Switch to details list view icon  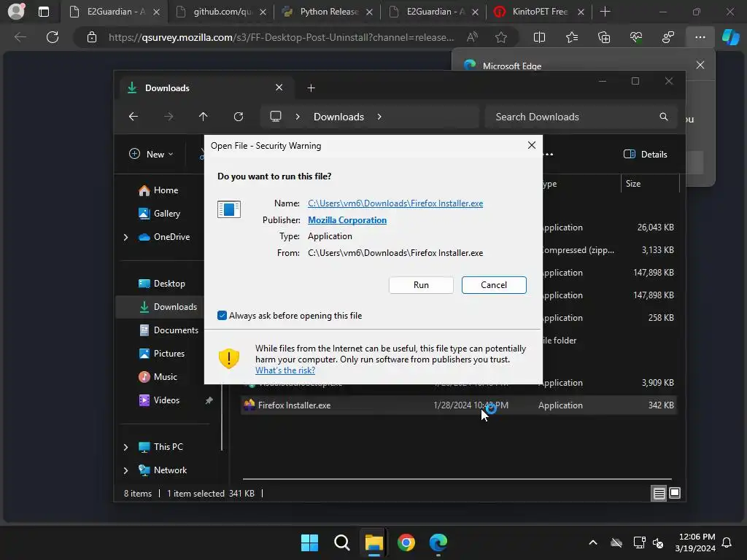659,494
